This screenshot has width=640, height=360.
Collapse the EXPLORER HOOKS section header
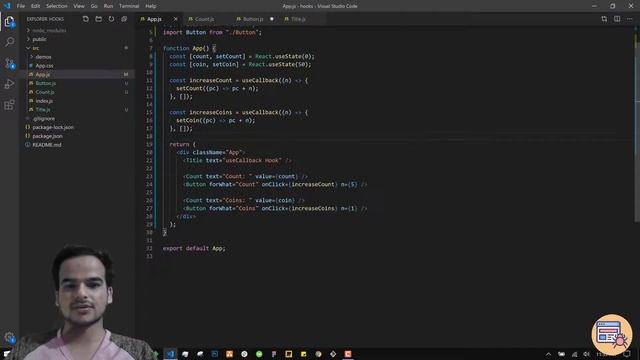pyautogui.click(x=45, y=19)
